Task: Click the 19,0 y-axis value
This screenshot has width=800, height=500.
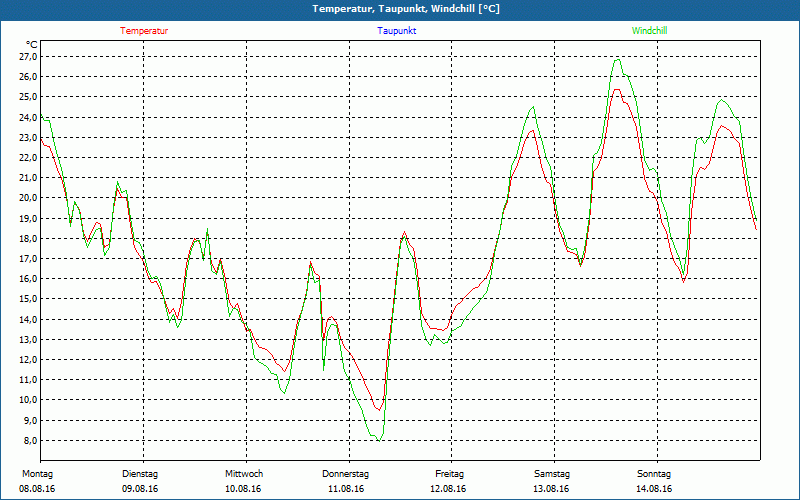Action: 28,218
